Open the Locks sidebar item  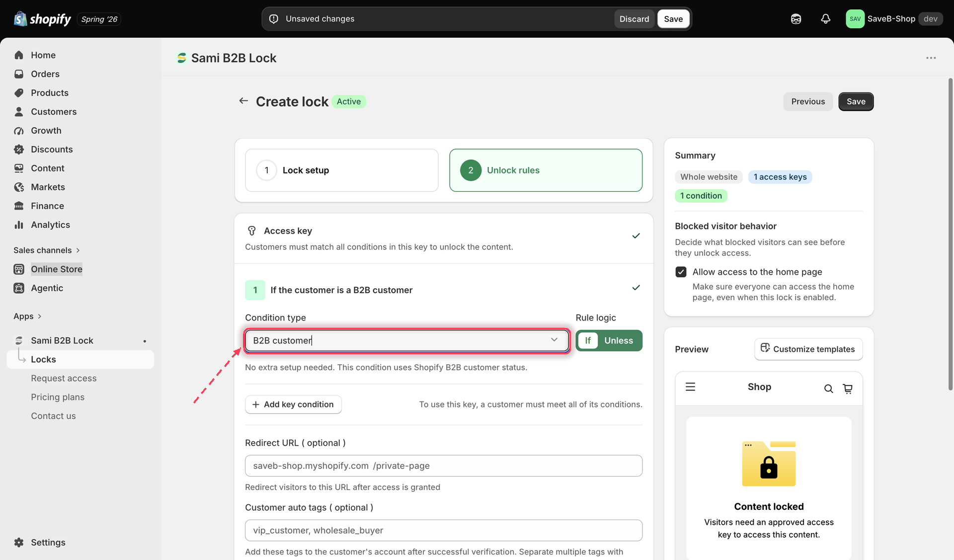[x=80, y=359]
